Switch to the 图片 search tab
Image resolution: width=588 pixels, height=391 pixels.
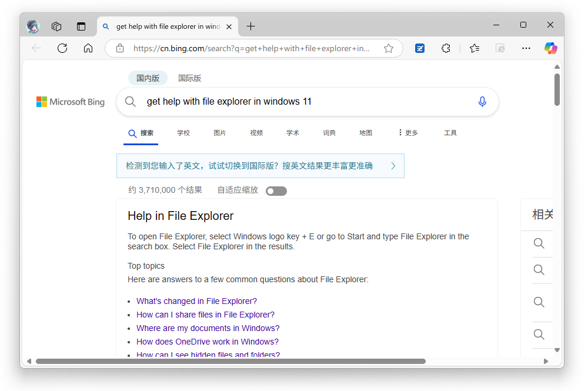[220, 132]
